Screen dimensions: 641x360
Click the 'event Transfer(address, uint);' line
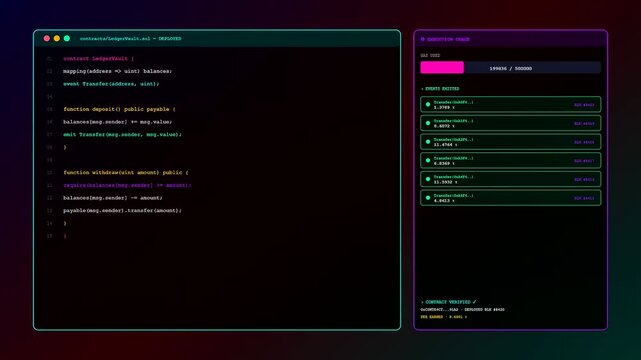pos(111,84)
